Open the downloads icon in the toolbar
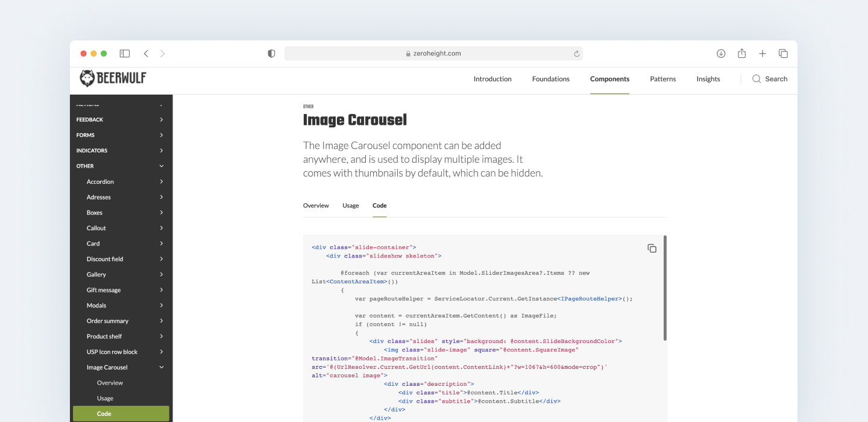This screenshot has height=422, width=868. pos(721,53)
